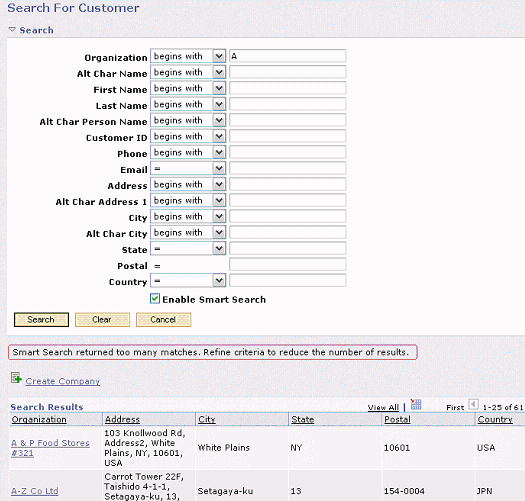The height and width of the screenshot is (501, 525).
Task: Uncheck Enable Smart Search checkbox
Action: pos(155,299)
